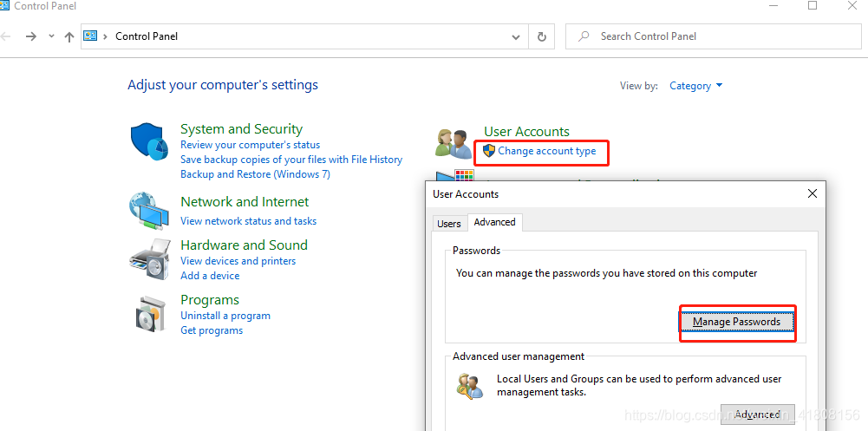Click the forward navigation arrow
The width and height of the screenshot is (868, 431).
click(31, 36)
